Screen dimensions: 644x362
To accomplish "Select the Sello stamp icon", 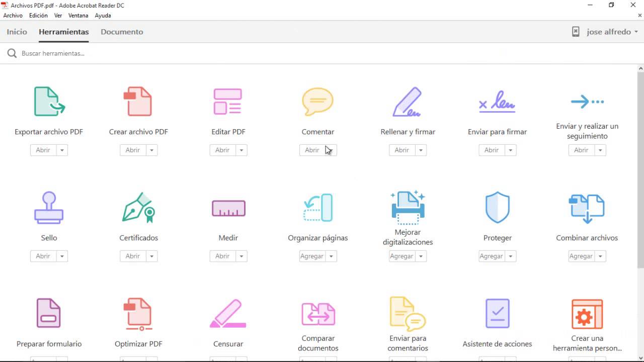I will pos(49,207).
